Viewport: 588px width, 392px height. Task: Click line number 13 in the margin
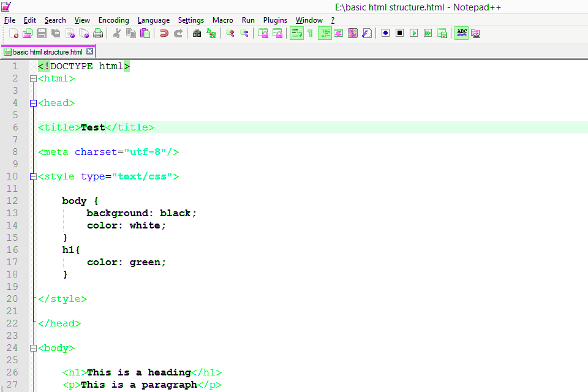12,213
